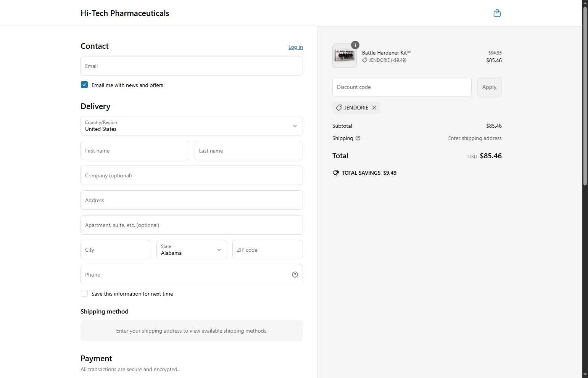Focus the First name field
Screen dimensions: 588x378
(x=135, y=151)
